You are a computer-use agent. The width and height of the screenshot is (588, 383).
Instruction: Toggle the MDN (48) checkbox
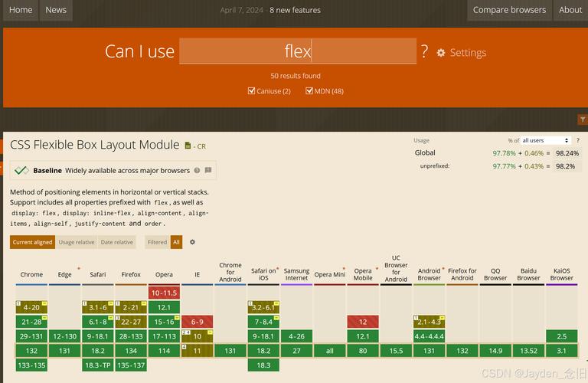(x=309, y=91)
